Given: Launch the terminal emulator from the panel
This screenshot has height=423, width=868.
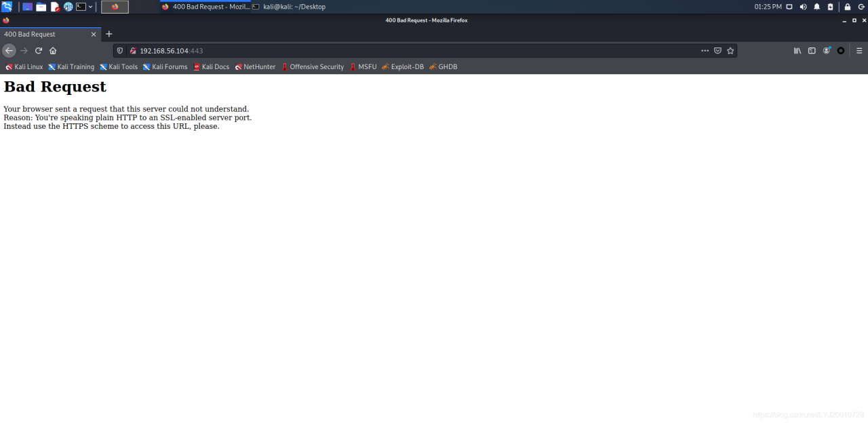Looking at the screenshot, I should click(81, 7).
